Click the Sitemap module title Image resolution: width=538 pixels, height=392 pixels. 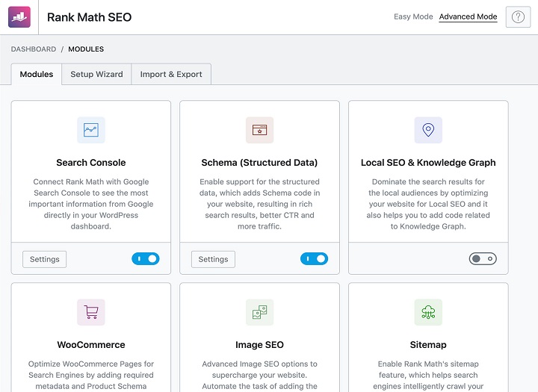click(x=428, y=345)
